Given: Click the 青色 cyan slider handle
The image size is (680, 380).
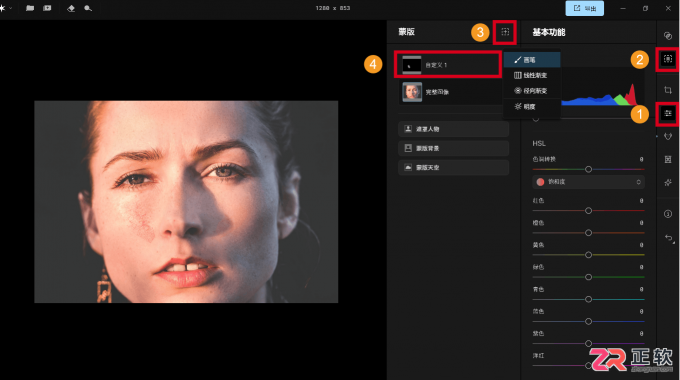Looking at the screenshot, I should [588, 299].
